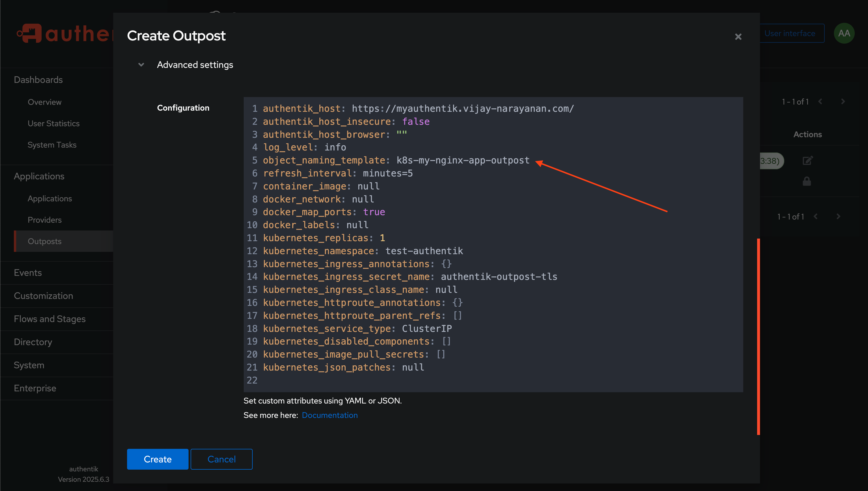Click the object_naming_template value
Viewport: 868px width, 491px height.
(463, 160)
